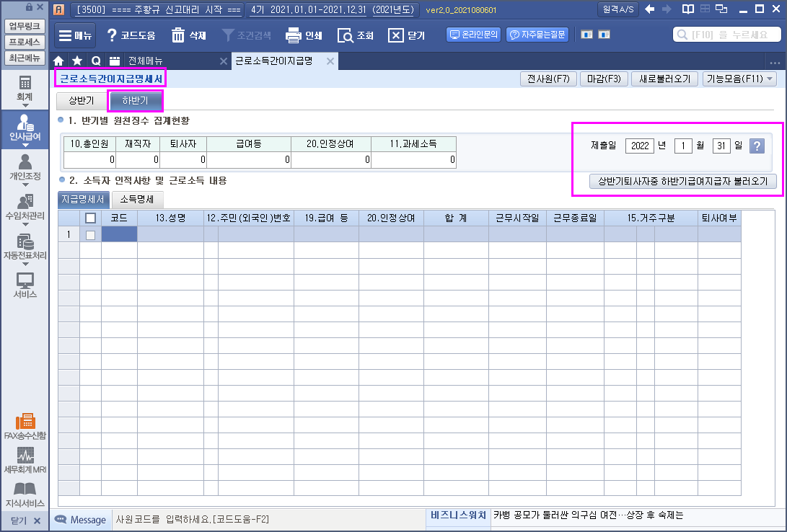The width and height of the screenshot is (787, 532).
Task: Click 프로세스 button
Action: [x=25, y=42]
